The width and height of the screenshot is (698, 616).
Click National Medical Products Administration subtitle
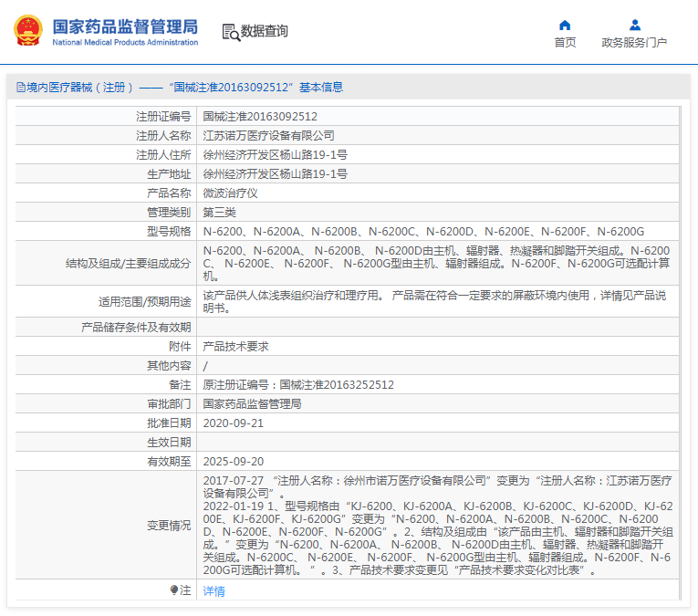click(x=125, y=42)
